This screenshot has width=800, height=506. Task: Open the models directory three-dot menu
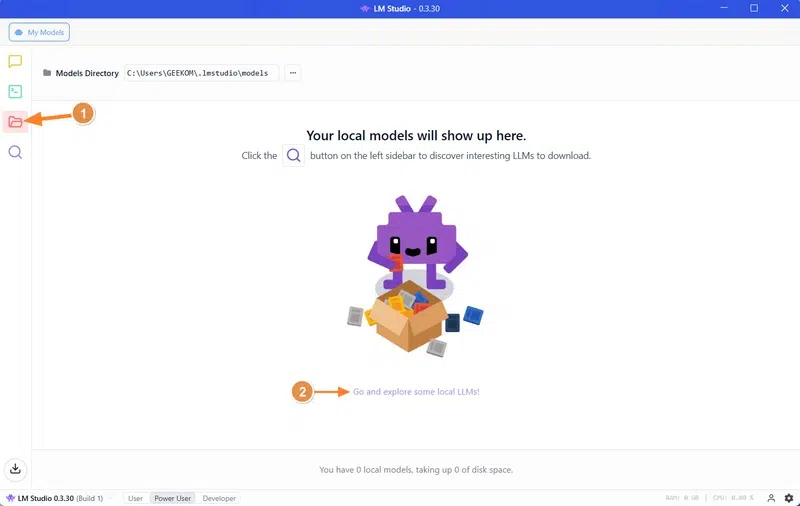pos(293,73)
